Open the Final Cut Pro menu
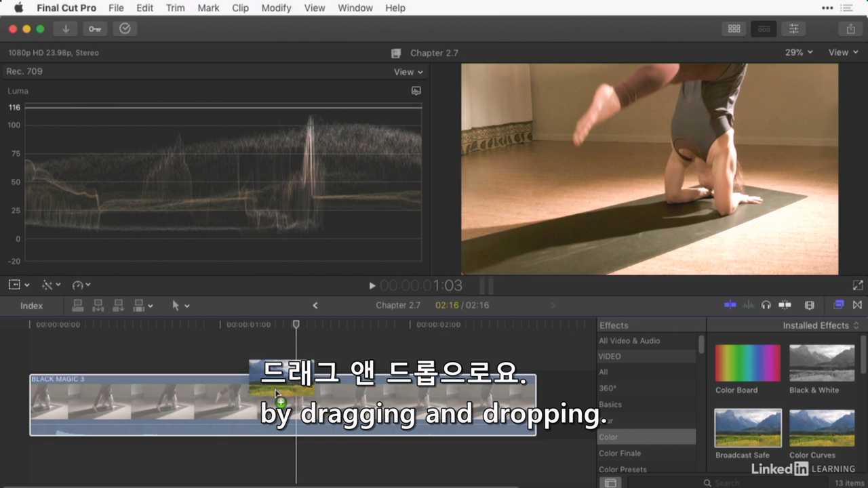 [x=66, y=8]
